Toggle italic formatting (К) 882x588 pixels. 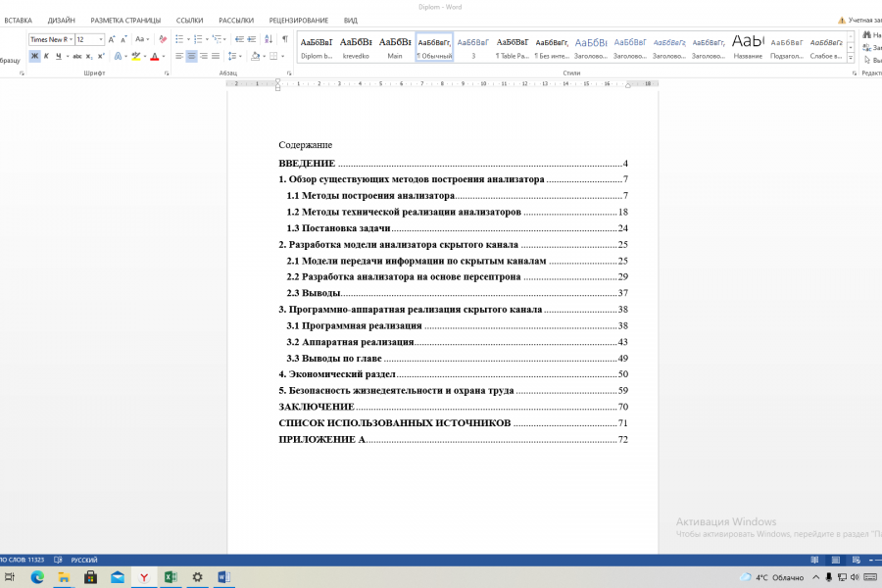click(x=46, y=56)
